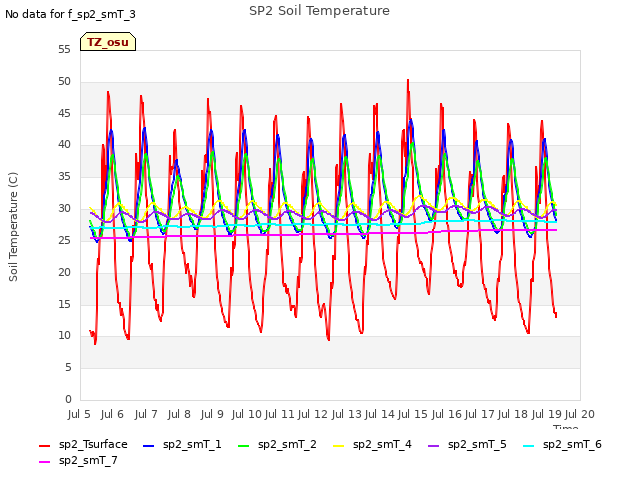This screenshot has width=640, height=480.
Task: Click the Jul 15 x-axis tick label
Action: point(413,414)
